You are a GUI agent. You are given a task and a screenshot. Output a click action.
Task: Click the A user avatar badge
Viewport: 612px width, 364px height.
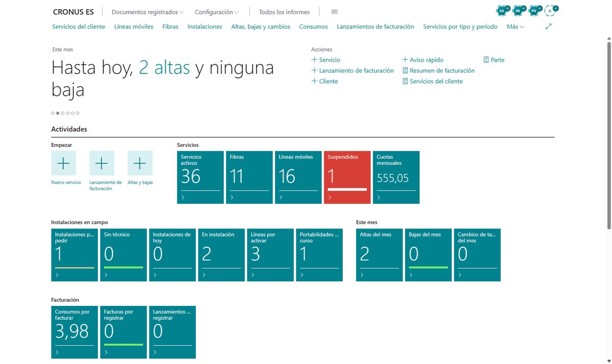(550, 10)
